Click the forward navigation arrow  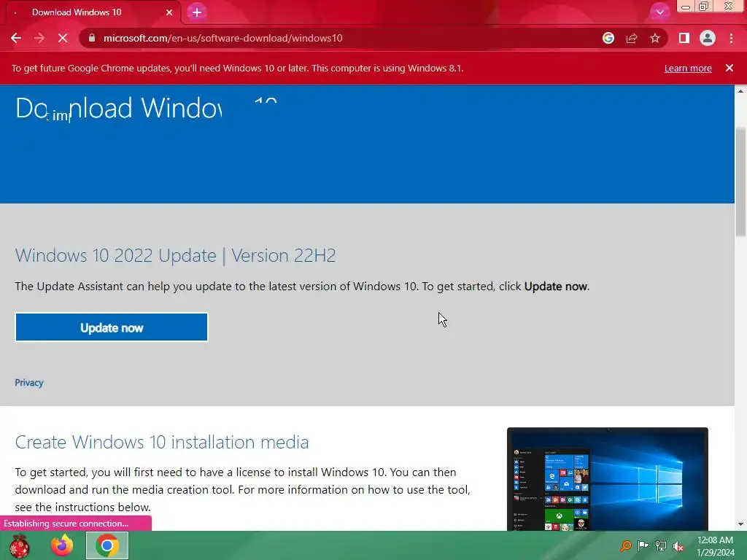click(x=39, y=38)
